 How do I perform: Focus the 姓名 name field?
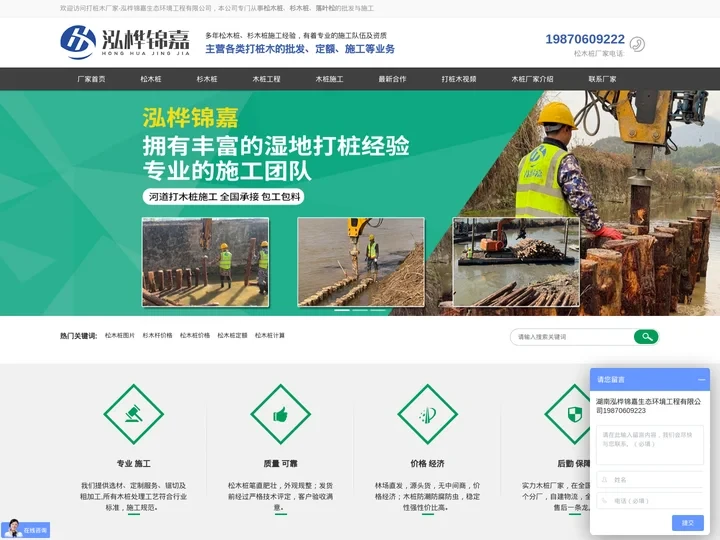tap(650, 479)
